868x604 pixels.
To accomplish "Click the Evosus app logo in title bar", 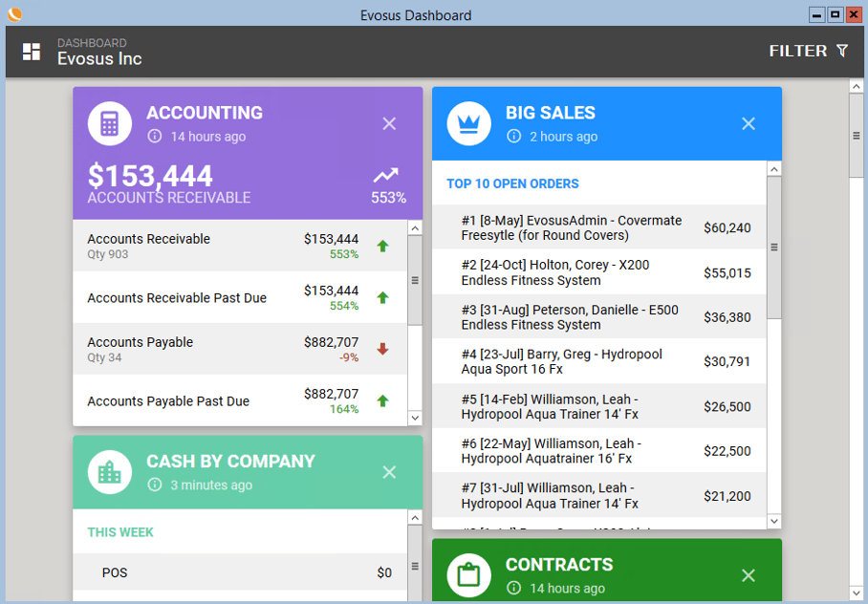I will pyautogui.click(x=15, y=14).
